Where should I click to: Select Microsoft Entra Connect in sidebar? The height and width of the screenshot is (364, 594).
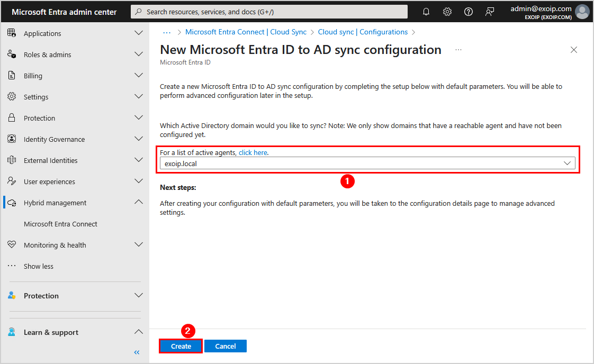point(60,224)
